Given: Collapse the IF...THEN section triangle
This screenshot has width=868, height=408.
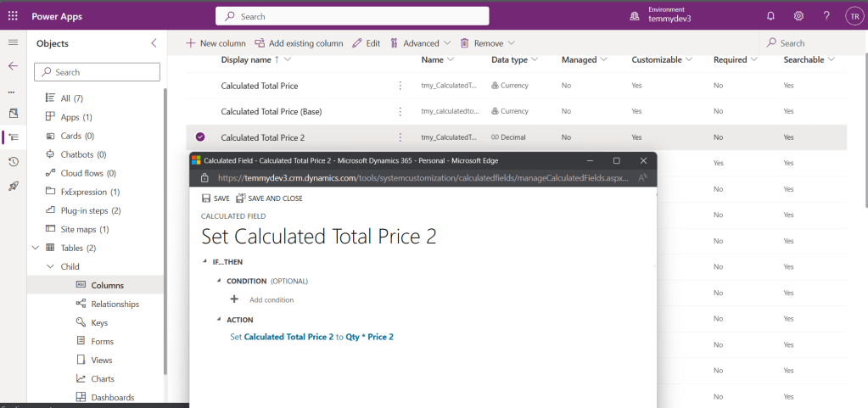Looking at the screenshot, I should [206, 262].
